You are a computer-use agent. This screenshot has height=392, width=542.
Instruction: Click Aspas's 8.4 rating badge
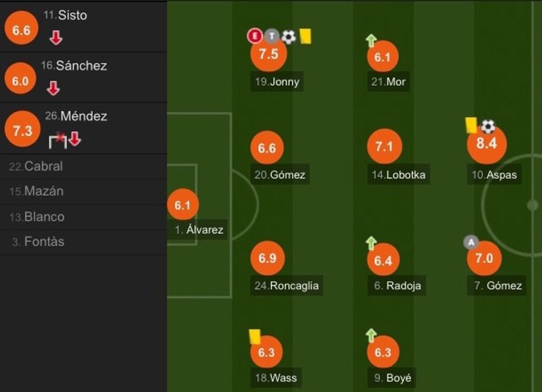tap(487, 144)
